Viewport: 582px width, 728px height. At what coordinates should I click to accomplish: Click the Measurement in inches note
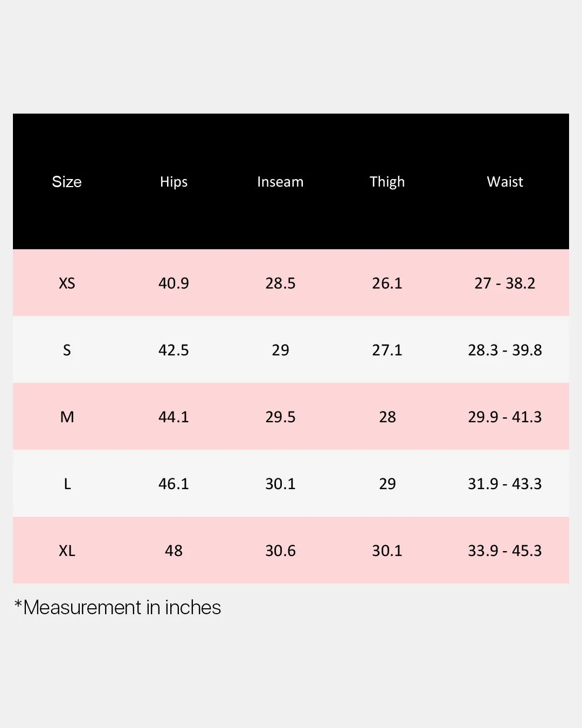(117, 608)
